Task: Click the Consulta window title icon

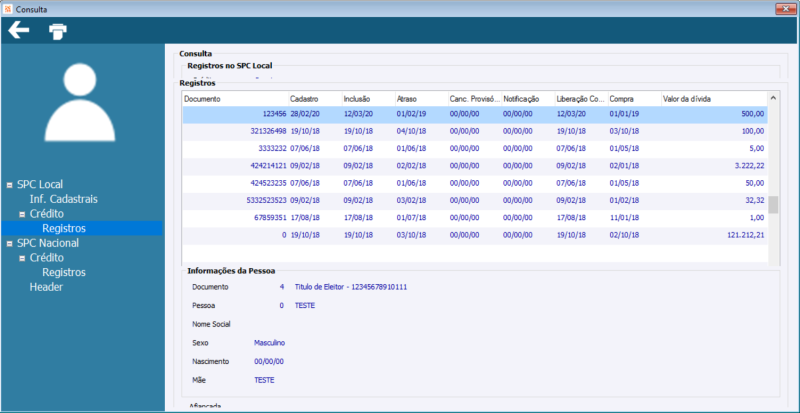Action: point(7,9)
